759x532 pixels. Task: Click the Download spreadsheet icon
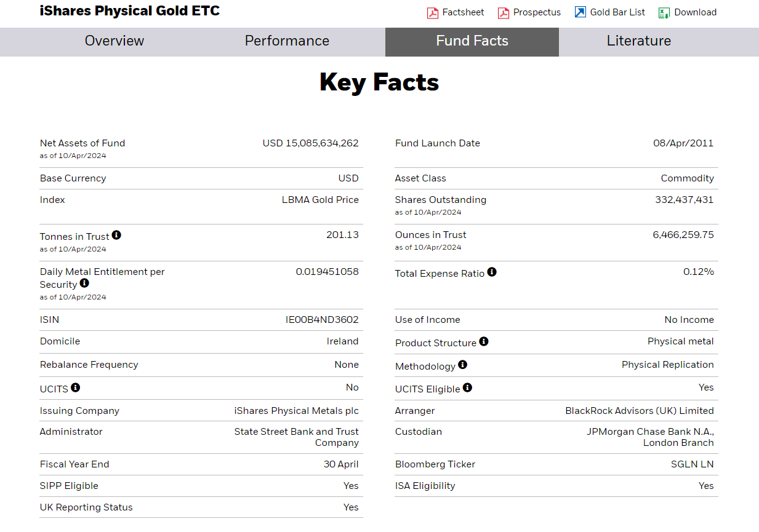point(664,12)
